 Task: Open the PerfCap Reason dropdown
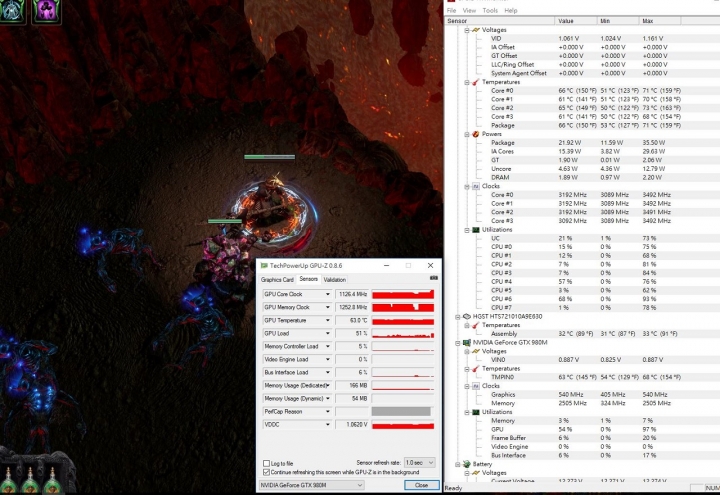328,411
